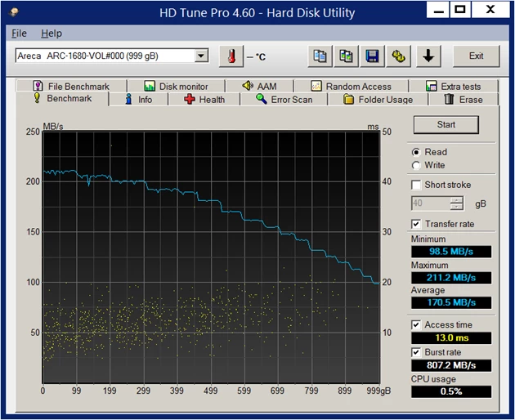Click the Minimum 98.5 MB/s value

[451, 252]
